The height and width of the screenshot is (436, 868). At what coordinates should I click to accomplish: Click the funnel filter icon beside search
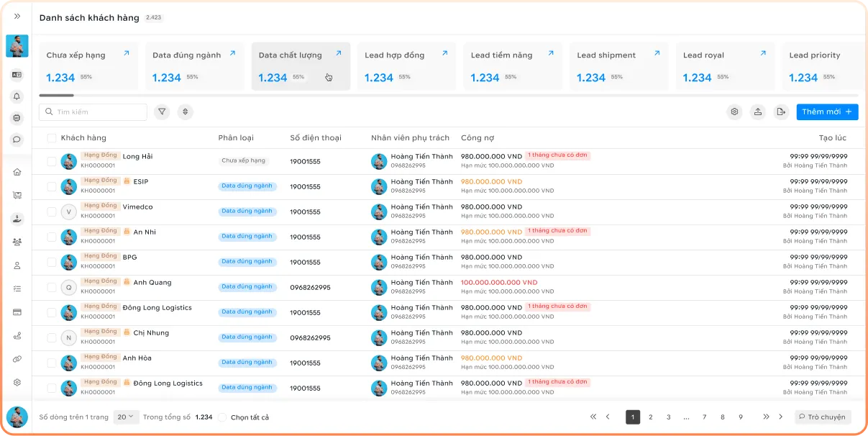tap(162, 112)
